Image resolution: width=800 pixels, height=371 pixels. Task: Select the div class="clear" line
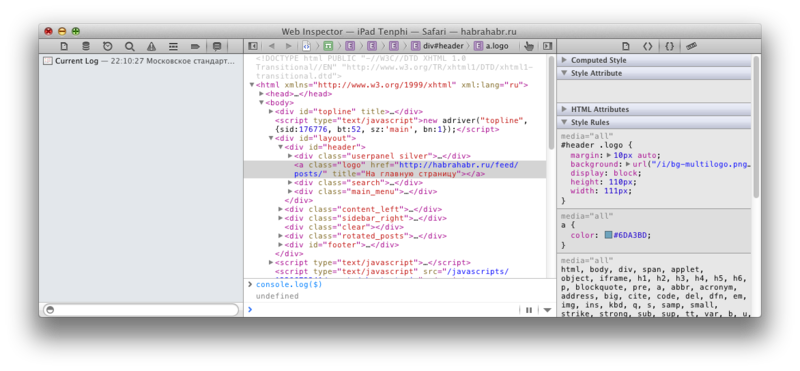(344, 227)
